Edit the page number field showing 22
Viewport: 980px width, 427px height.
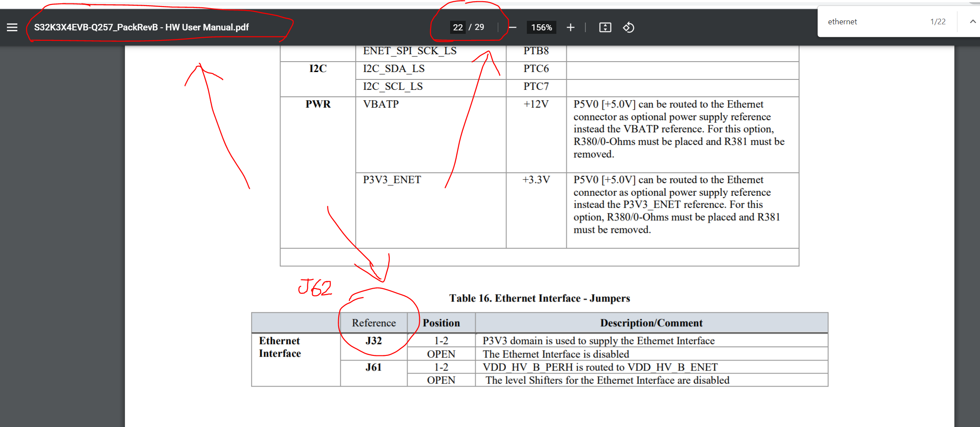[x=458, y=27]
